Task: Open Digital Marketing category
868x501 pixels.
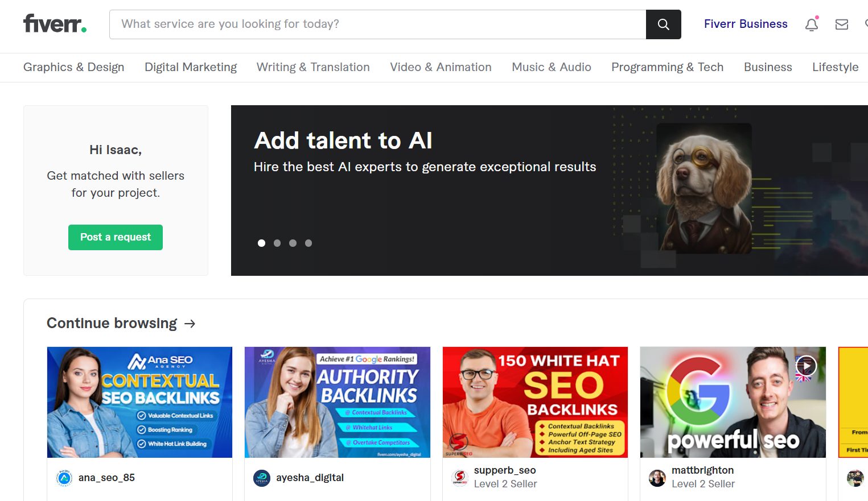Action: (191, 67)
